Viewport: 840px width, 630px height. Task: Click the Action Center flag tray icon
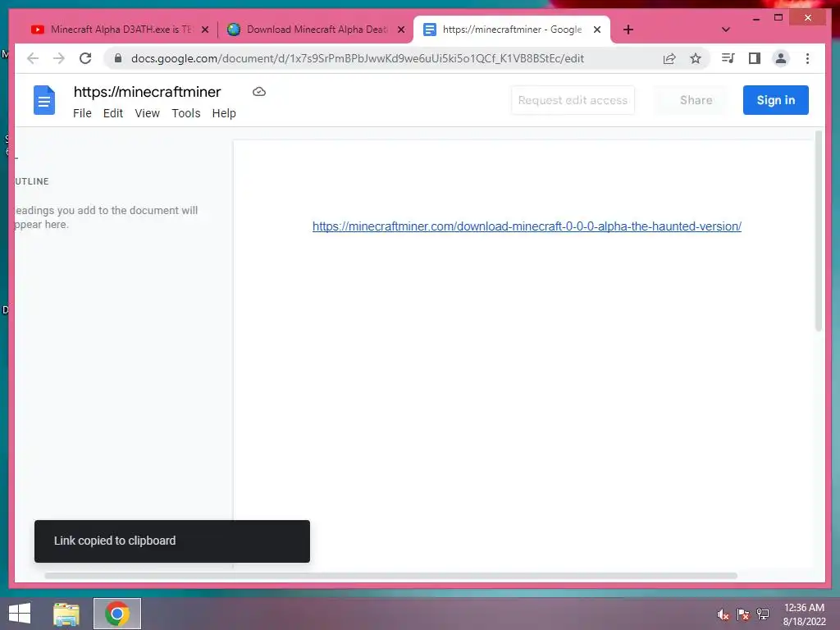(x=742, y=614)
